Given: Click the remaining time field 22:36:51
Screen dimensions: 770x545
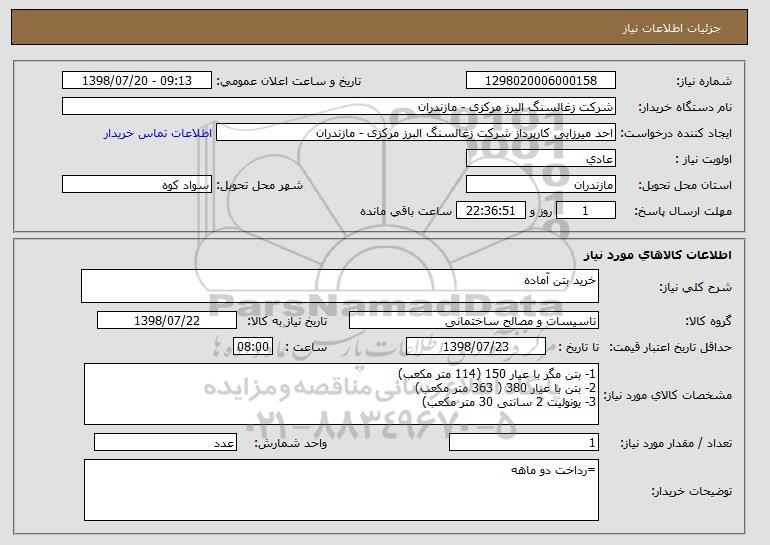Looking at the screenshot, I should [x=491, y=211].
